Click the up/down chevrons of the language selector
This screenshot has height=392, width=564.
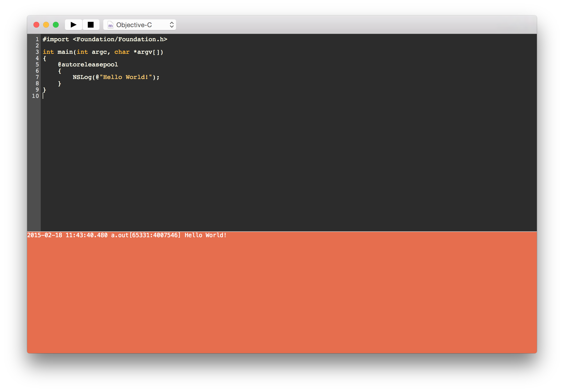click(x=172, y=25)
